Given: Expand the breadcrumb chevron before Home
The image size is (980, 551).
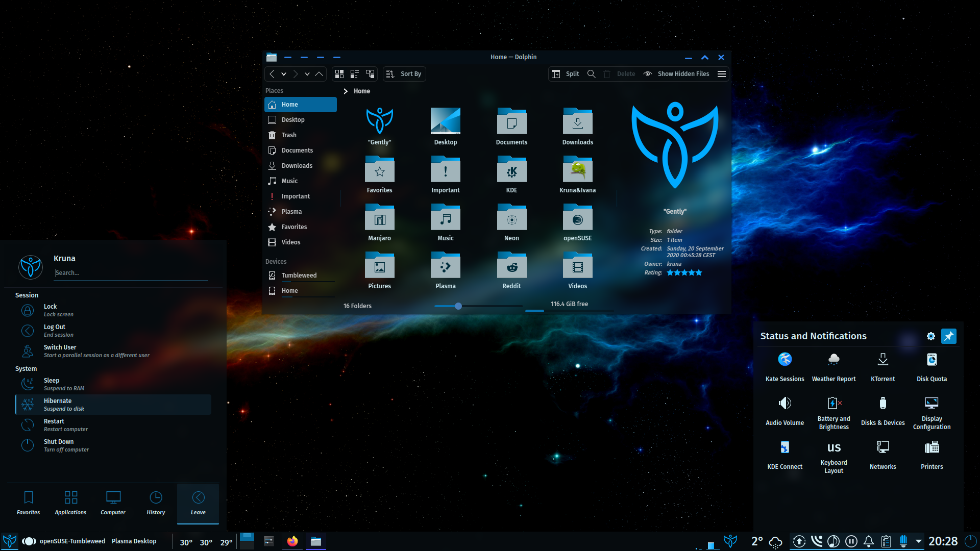Looking at the screenshot, I should (x=346, y=91).
